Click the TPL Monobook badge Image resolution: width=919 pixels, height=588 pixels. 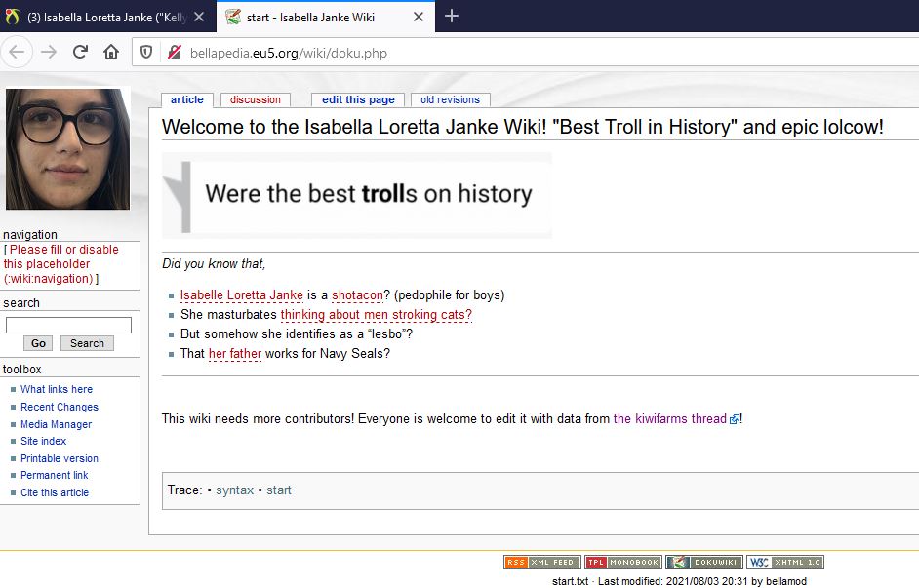[623, 563]
